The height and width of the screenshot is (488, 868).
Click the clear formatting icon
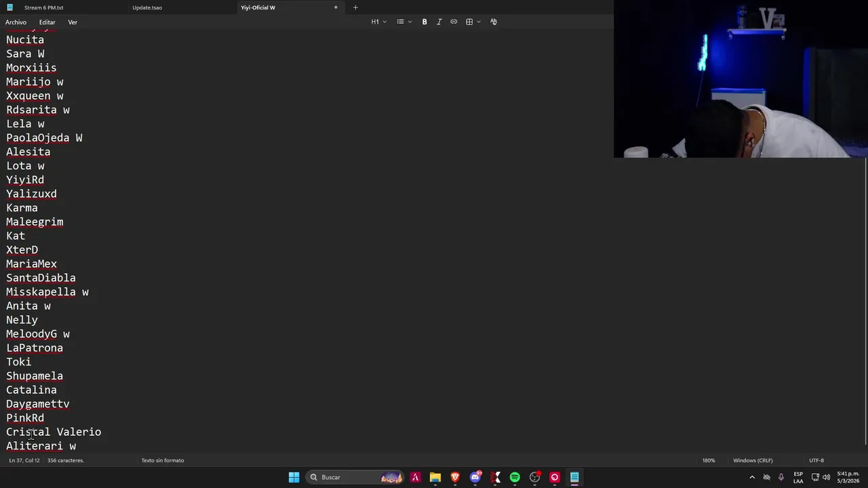(494, 22)
